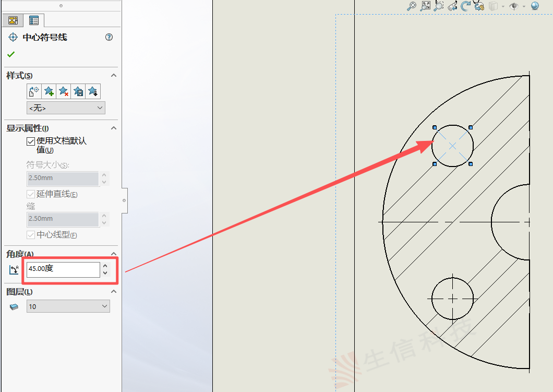Increase the angle with the up arrow
553x392 pixels.
tap(105, 266)
